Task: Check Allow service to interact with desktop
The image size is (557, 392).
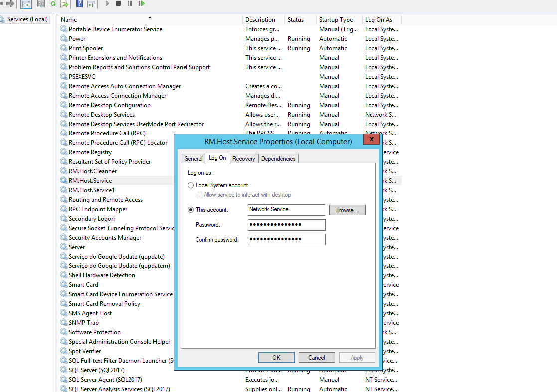Action: click(x=199, y=195)
